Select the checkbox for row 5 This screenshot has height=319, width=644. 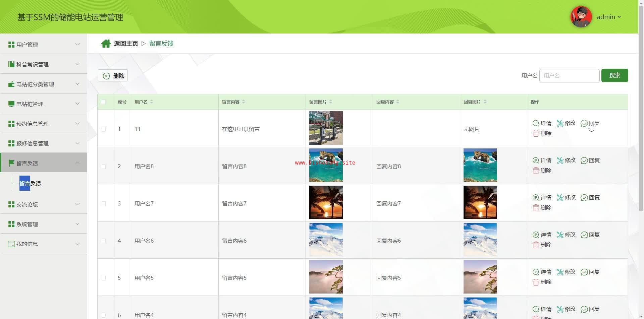(103, 278)
